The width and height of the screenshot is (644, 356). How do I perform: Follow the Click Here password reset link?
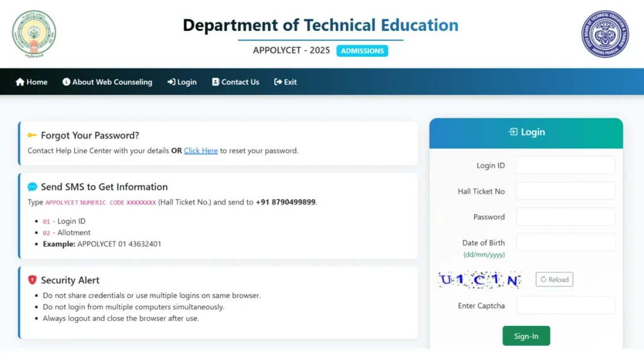coord(201,151)
